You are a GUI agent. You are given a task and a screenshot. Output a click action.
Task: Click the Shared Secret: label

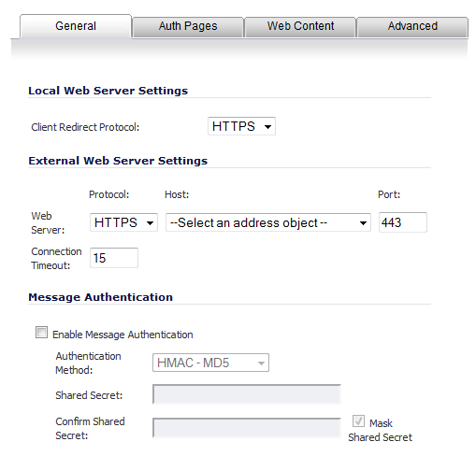point(89,395)
